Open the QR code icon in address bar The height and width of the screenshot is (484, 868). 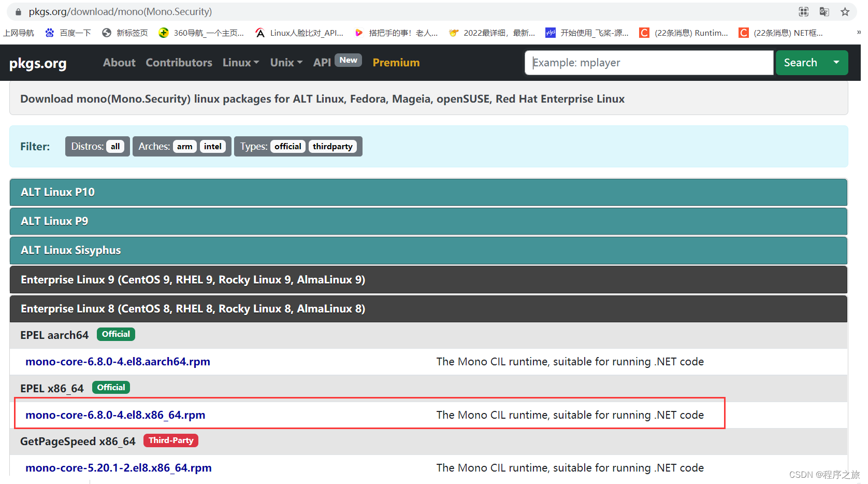(804, 11)
